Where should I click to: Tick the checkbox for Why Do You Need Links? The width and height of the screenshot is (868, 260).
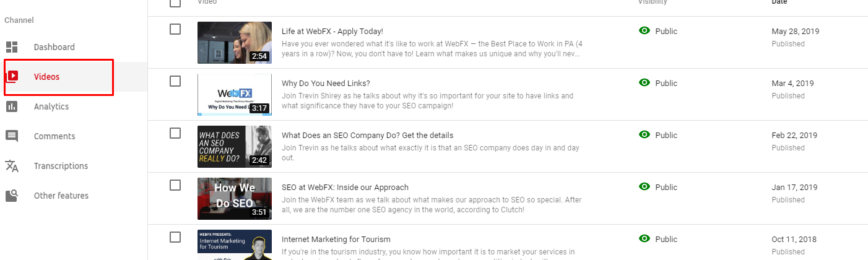click(x=175, y=81)
